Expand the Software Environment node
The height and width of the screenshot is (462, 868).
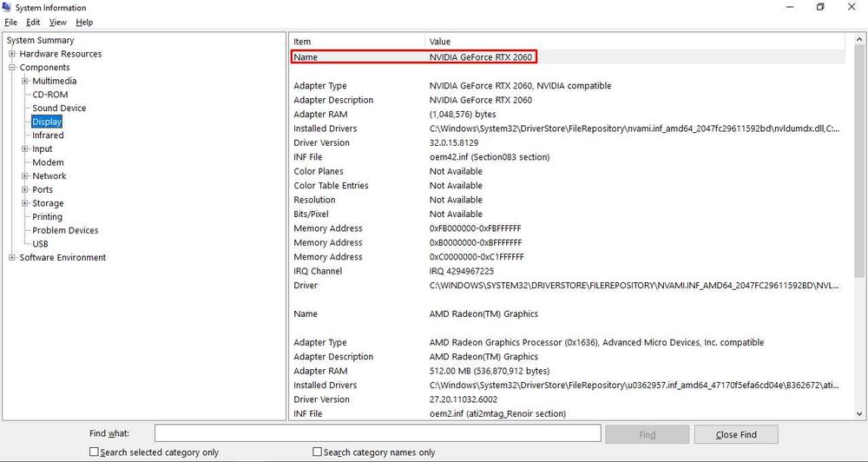point(11,258)
